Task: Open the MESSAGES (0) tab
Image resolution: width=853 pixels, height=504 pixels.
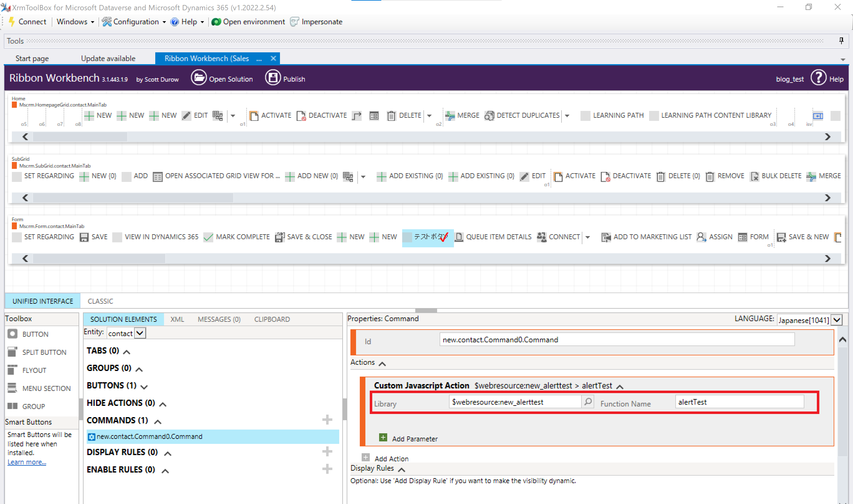Action: (219, 319)
